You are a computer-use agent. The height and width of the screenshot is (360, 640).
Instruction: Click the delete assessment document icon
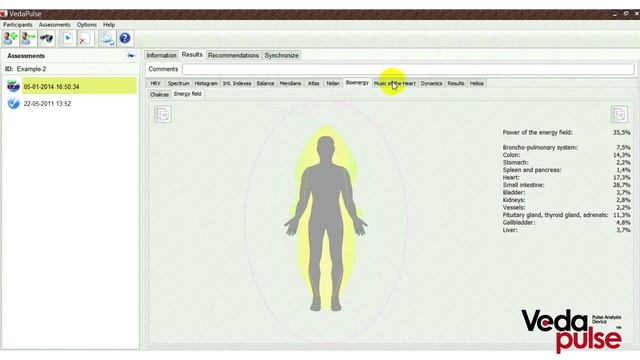click(85, 38)
